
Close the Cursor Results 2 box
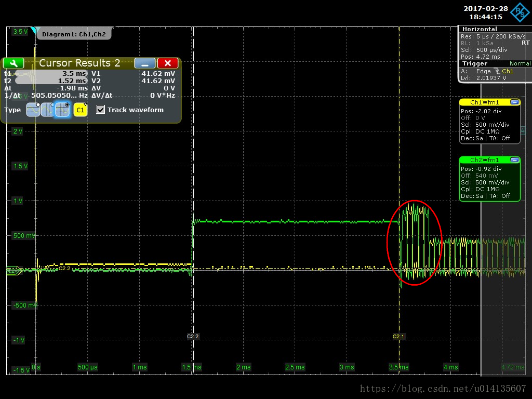pyautogui.click(x=167, y=63)
